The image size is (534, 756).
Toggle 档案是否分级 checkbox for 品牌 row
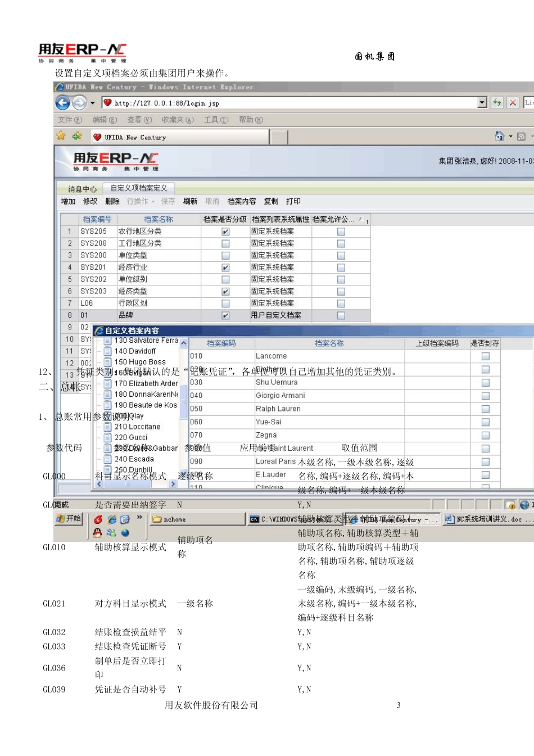click(x=225, y=315)
